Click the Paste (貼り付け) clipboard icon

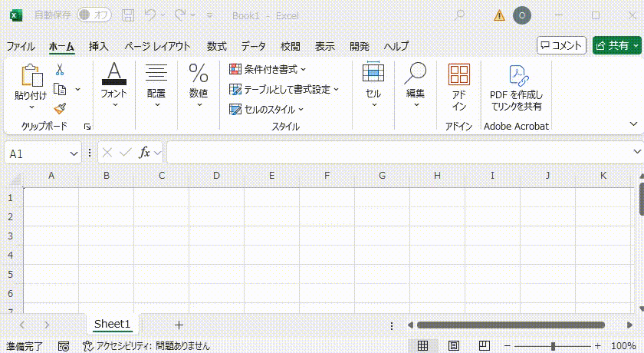point(31,75)
